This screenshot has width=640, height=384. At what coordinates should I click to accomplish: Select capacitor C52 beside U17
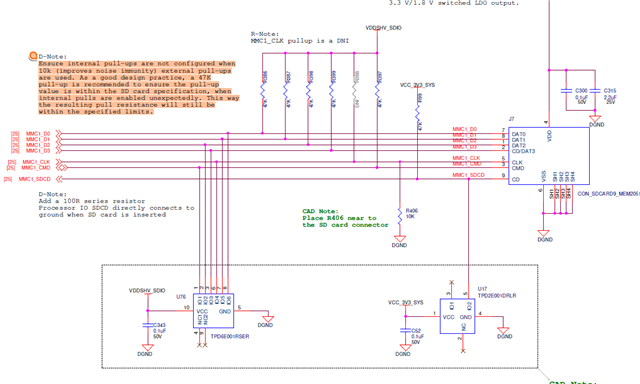click(x=405, y=330)
